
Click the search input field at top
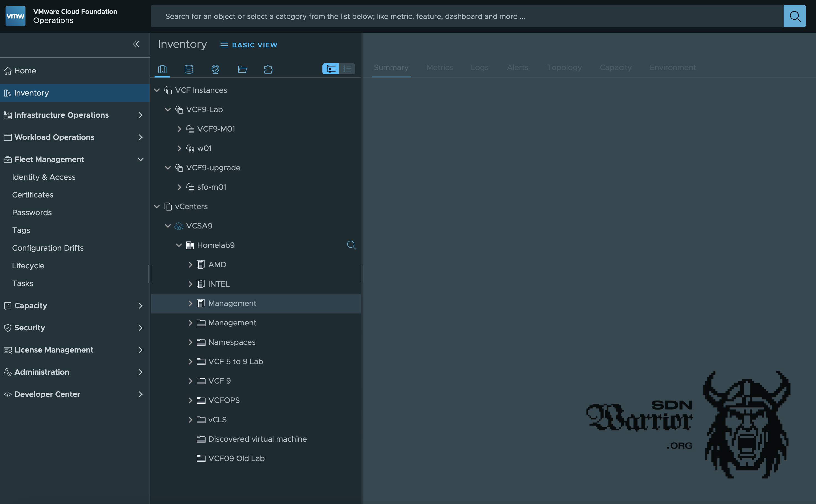pos(467,16)
